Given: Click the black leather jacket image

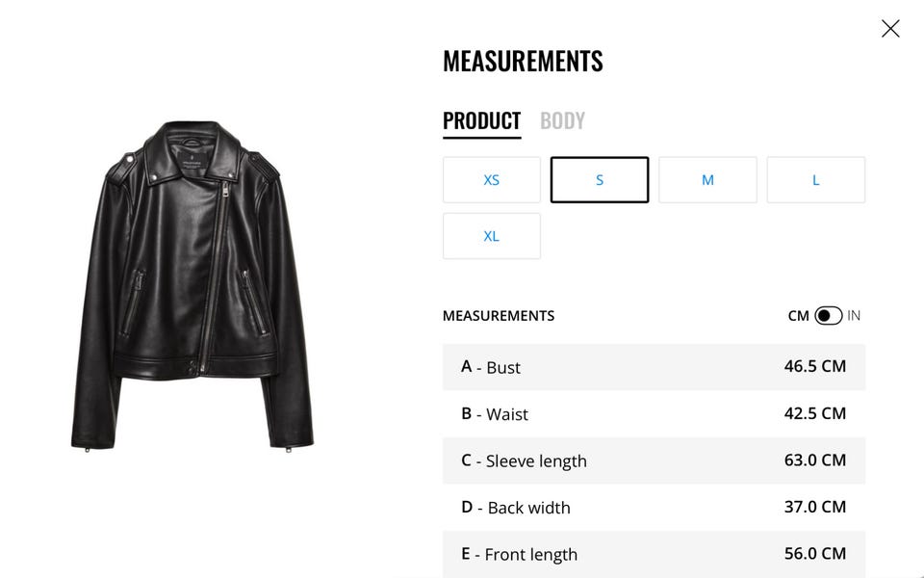Looking at the screenshot, I should tap(192, 285).
